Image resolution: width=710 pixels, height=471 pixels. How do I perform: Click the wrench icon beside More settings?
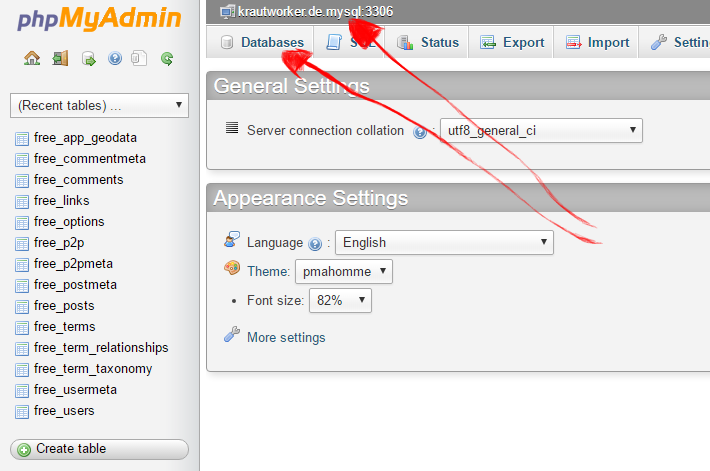tap(232, 335)
